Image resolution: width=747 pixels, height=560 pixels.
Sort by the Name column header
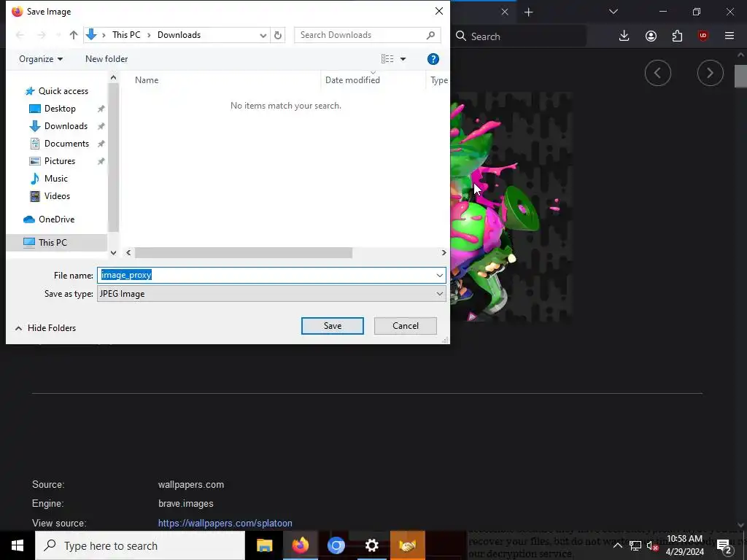point(146,80)
